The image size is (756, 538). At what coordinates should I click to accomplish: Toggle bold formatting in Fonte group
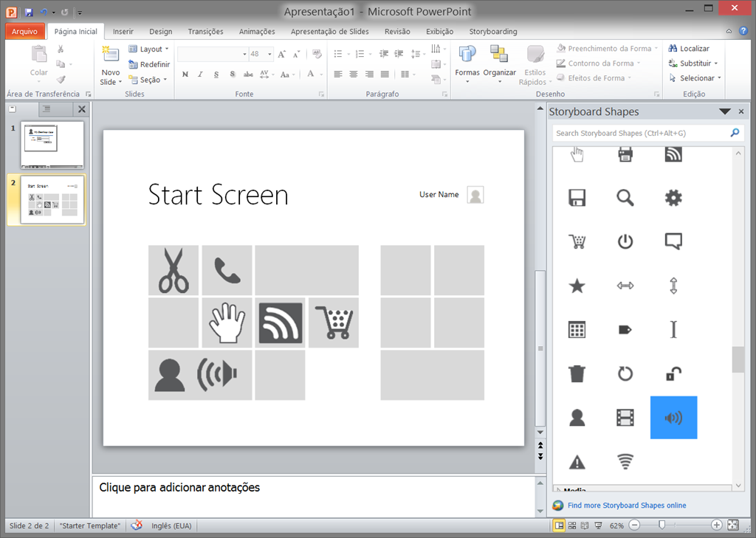pos(185,75)
